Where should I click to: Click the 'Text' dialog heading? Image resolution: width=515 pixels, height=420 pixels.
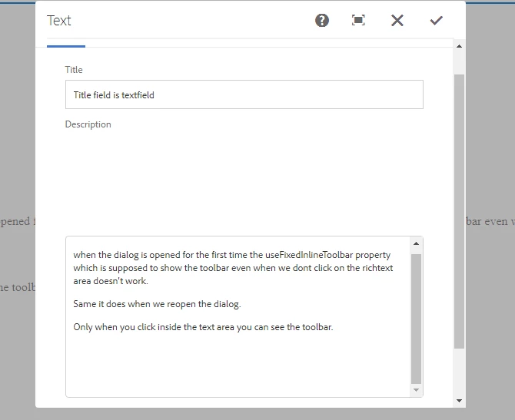pos(58,20)
